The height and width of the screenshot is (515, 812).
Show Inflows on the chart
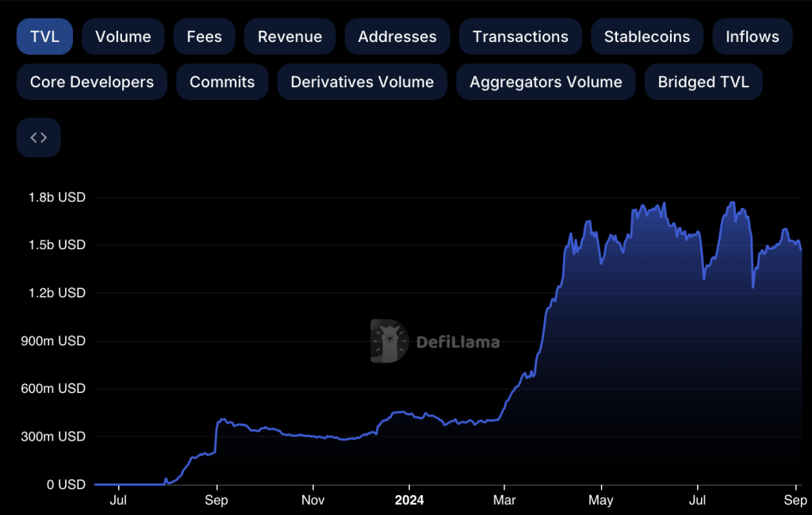pos(753,37)
